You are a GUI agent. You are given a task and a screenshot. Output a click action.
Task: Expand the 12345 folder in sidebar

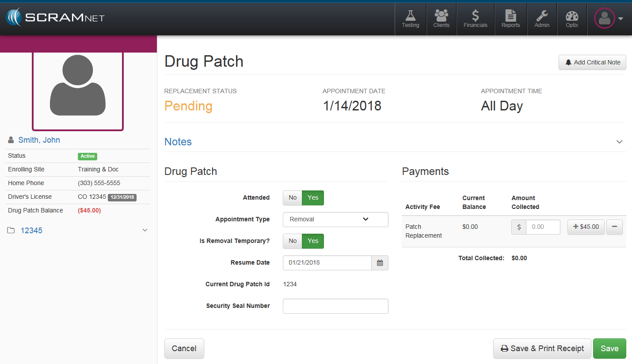145,231
